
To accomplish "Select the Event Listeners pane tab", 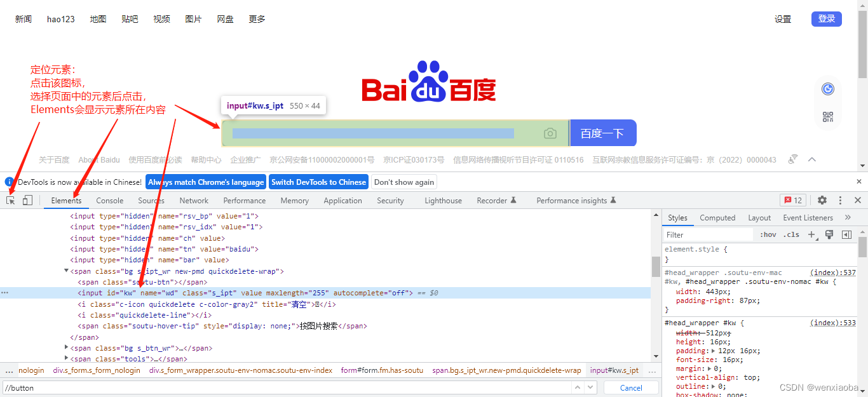I will [x=808, y=218].
